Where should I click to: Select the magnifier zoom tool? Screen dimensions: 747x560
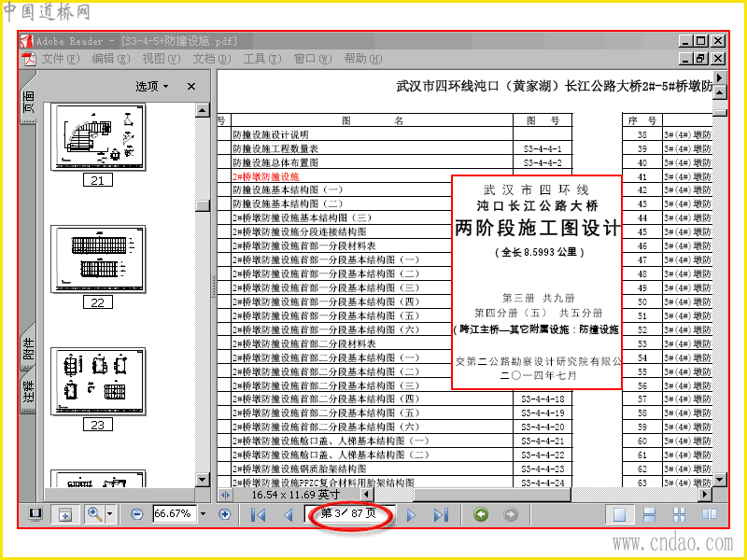[x=95, y=514]
